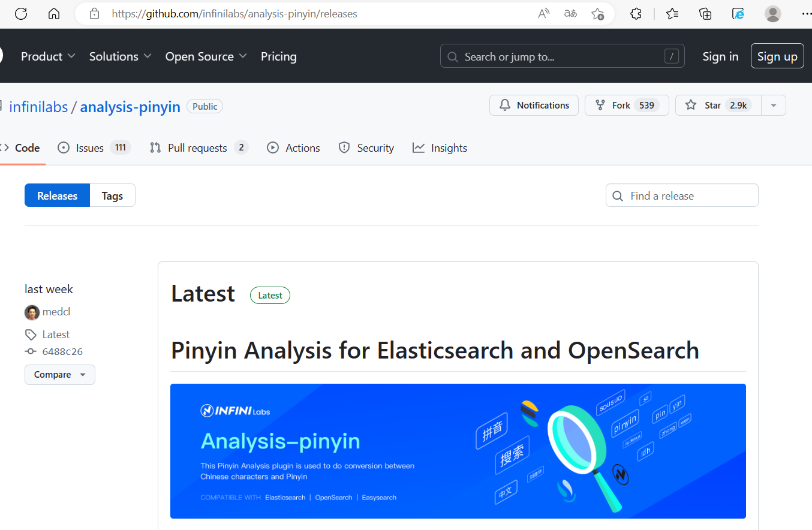This screenshot has width=812, height=530.
Task: Open the translate page icon
Action: click(570, 14)
